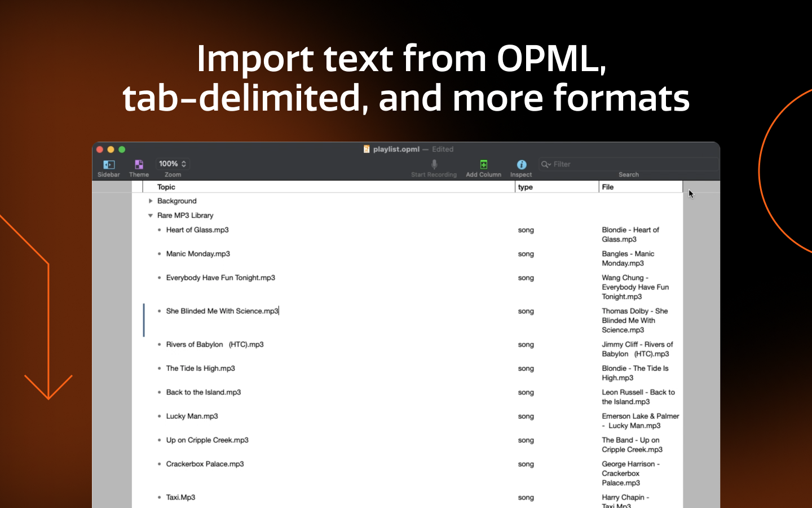Click the Add Column icon
812x508 pixels.
click(x=484, y=164)
